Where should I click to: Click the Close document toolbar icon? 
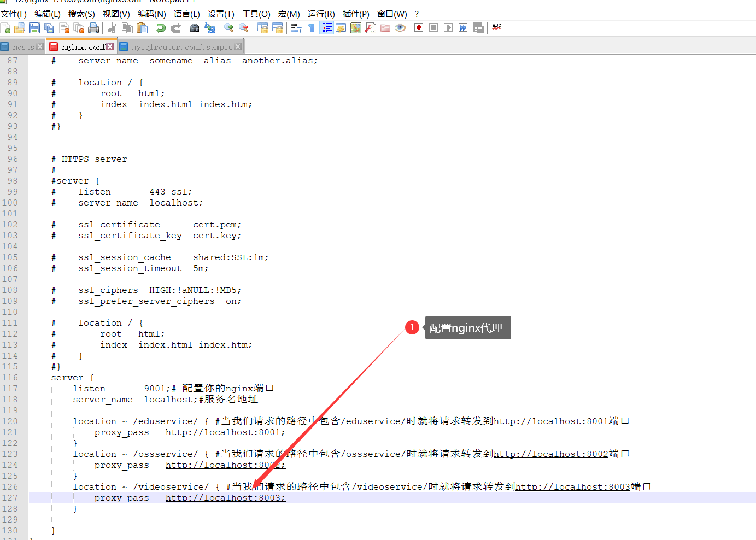coord(64,28)
